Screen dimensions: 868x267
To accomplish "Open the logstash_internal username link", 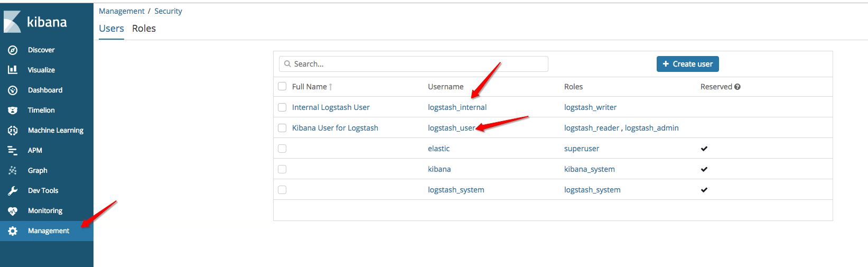I will click(x=457, y=107).
